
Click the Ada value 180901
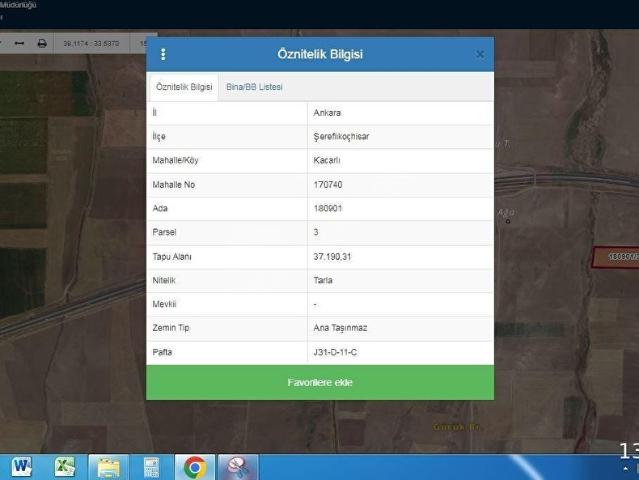(328, 209)
